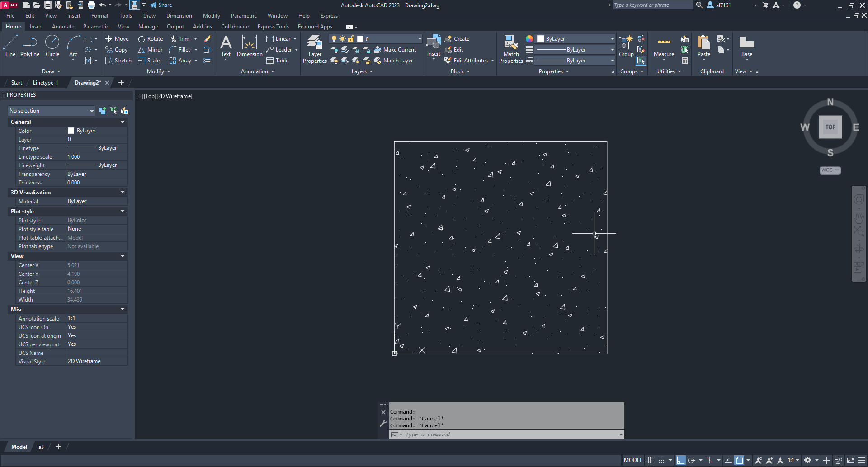Open the annotation scale 1:1 dropdown
The image size is (868, 467).
[x=794, y=460]
